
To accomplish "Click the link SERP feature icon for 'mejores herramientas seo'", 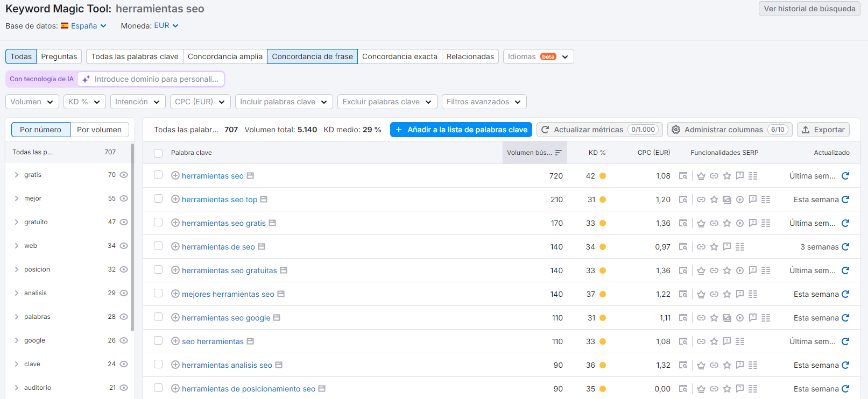I will (714, 294).
